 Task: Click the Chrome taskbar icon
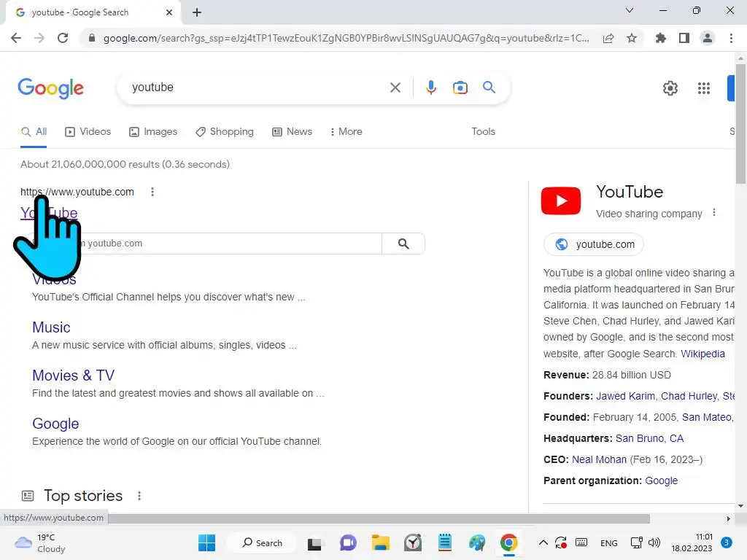click(508, 542)
